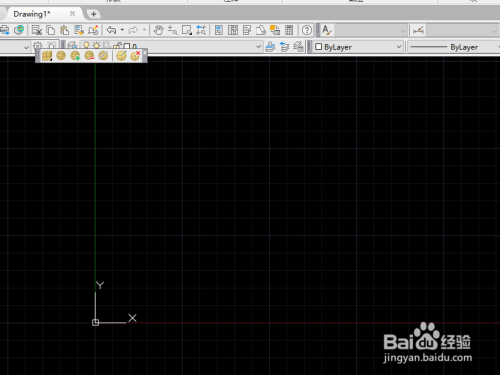This screenshot has width=500, height=375.
Task: Open Help question mark icon
Action: (307, 30)
